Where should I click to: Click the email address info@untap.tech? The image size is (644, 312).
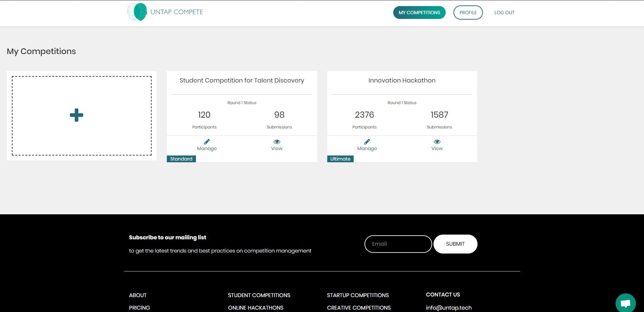coord(449,308)
